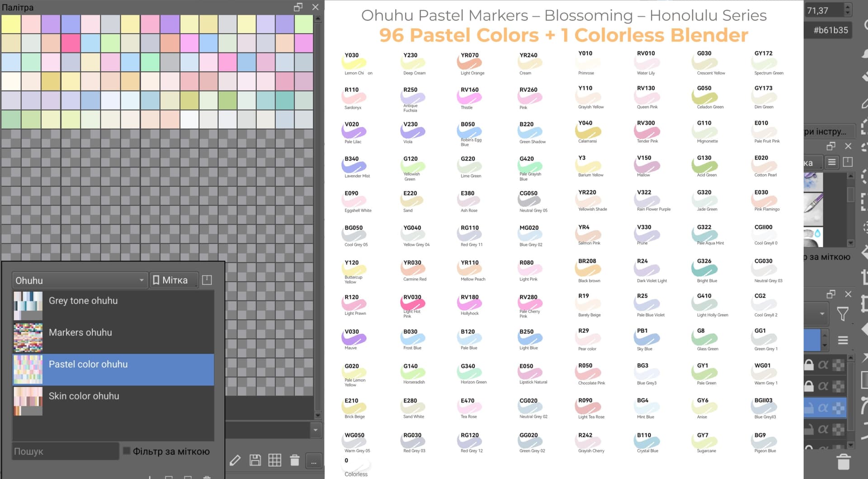Close the Палітра docker panel
Screen dimensions: 868x479
pos(316,7)
